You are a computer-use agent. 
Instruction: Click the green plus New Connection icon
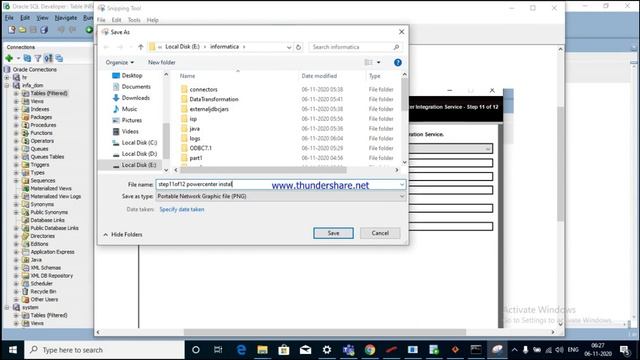[x=9, y=58]
